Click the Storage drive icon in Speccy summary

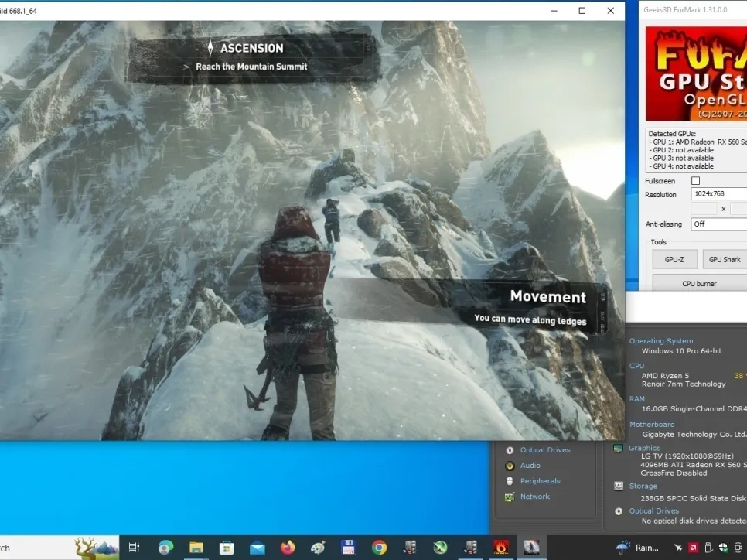pyautogui.click(x=619, y=486)
